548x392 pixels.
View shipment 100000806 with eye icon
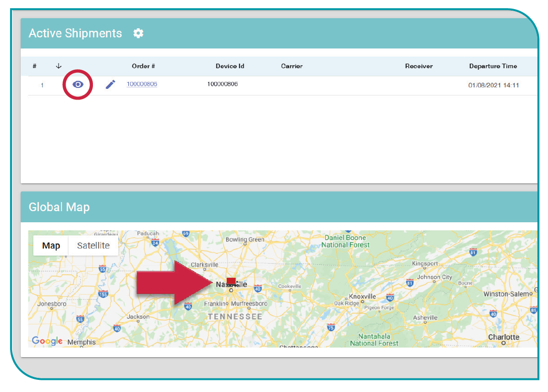(x=78, y=84)
